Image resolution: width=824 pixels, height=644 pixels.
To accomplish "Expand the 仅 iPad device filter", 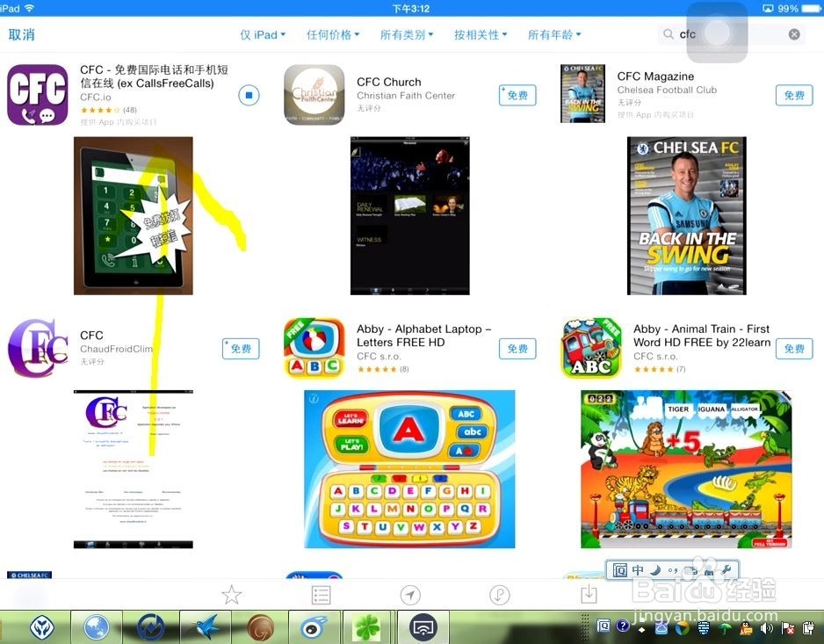I will tap(263, 34).
